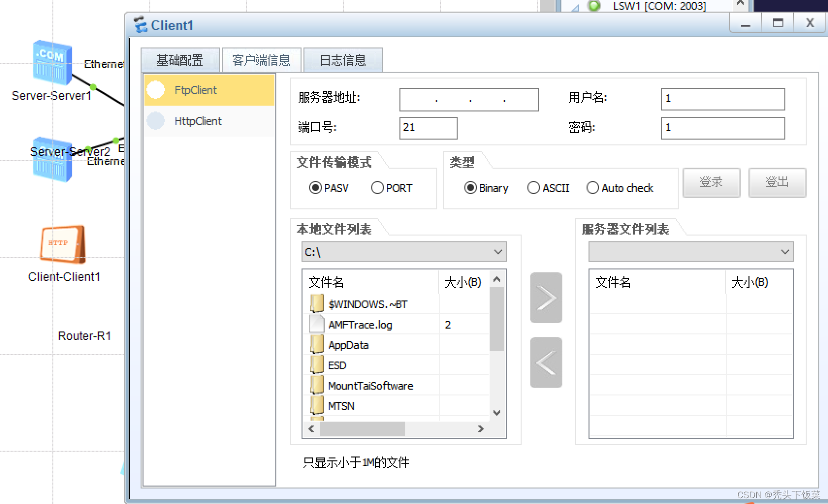
Task: Click the ESD folder icon
Action: point(317,364)
